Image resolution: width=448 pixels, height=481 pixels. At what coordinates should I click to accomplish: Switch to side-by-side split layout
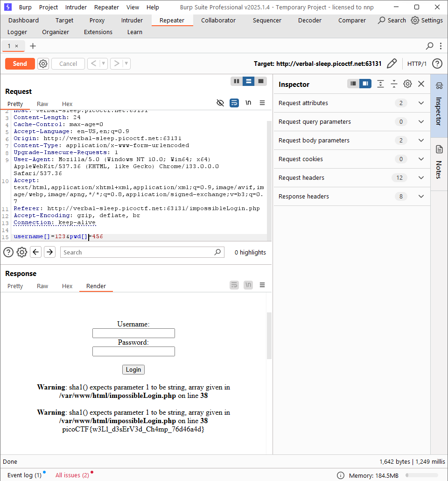pyautogui.click(x=237, y=81)
